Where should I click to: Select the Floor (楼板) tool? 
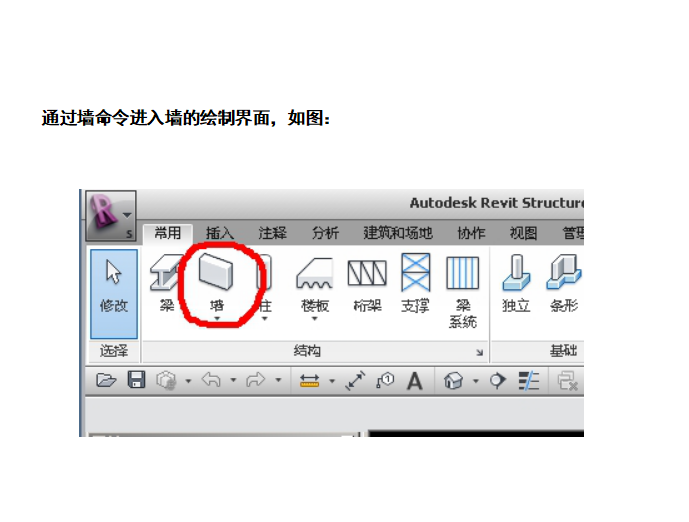(x=315, y=283)
